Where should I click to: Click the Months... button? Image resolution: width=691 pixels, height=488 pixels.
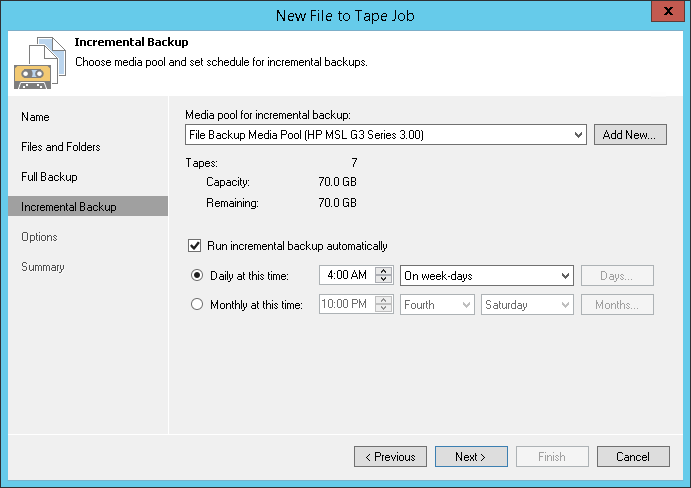pos(617,305)
